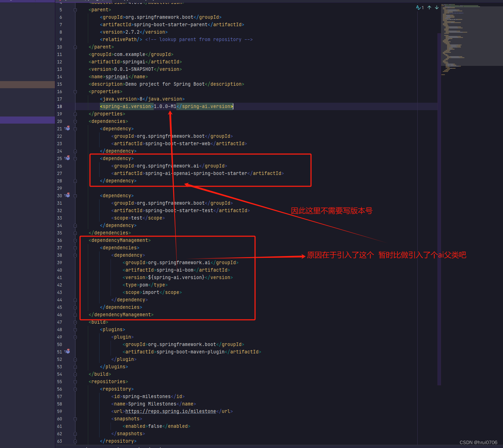Click fold end marker at line 10
The image size is (503, 448).
tap(75, 47)
